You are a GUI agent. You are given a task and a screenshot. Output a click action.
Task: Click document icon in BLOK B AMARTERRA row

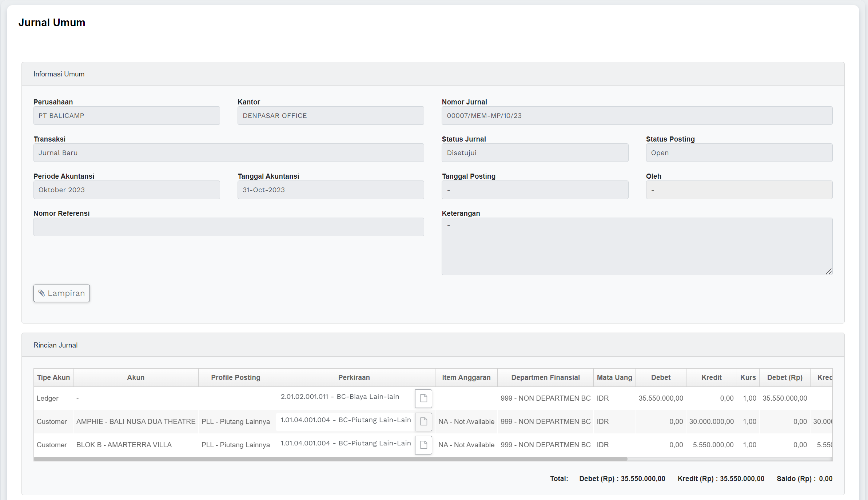(x=423, y=445)
